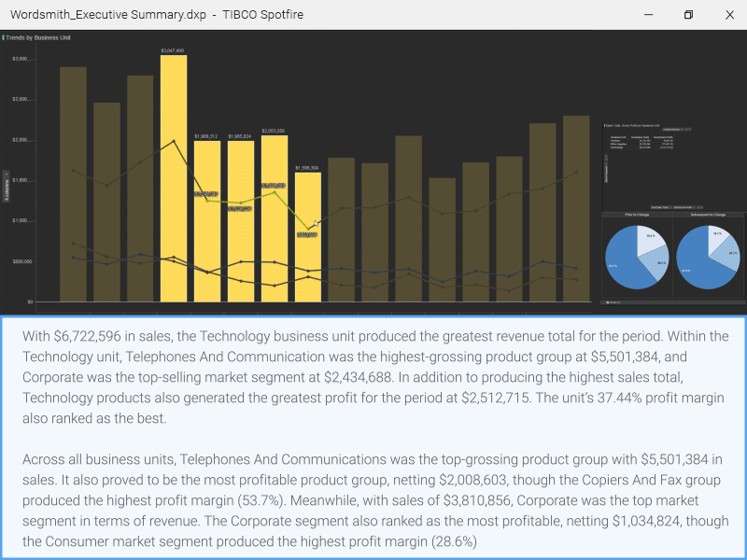
Task: Open the Sum(Sales Total) cell values selector
Action: (659, 206)
